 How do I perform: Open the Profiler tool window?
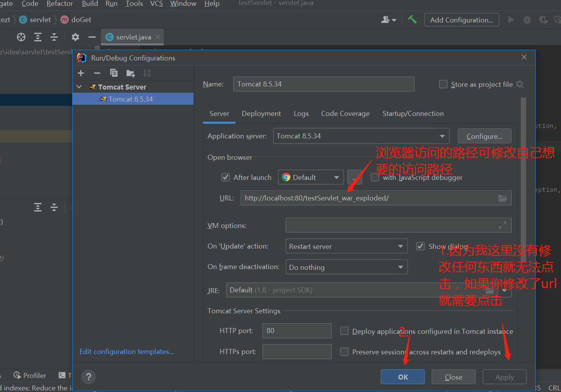point(30,375)
